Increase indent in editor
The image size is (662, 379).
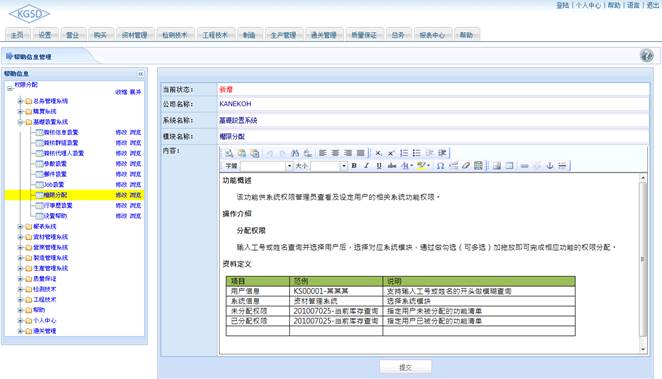pos(442,153)
